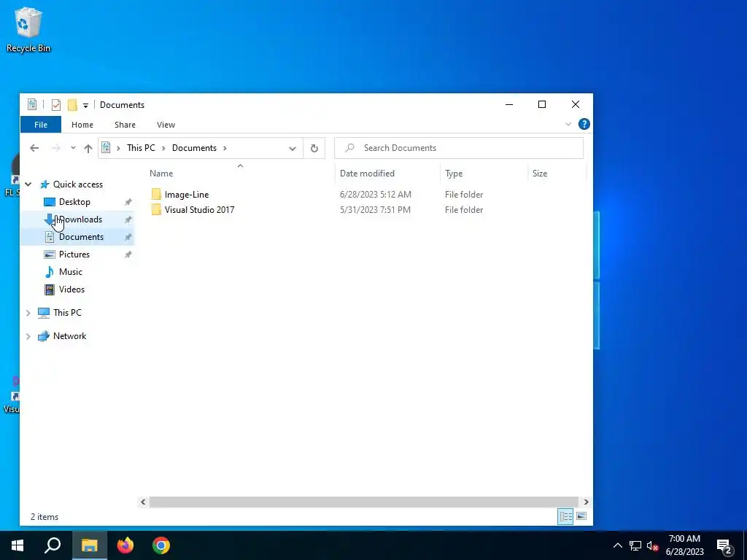The image size is (747, 560).
Task: Open Videos in the navigation pane
Action: pos(71,289)
